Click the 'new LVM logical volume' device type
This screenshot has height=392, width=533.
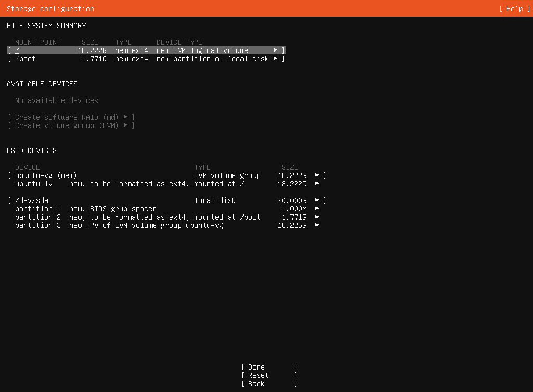pyautogui.click(x=202, y=50)
